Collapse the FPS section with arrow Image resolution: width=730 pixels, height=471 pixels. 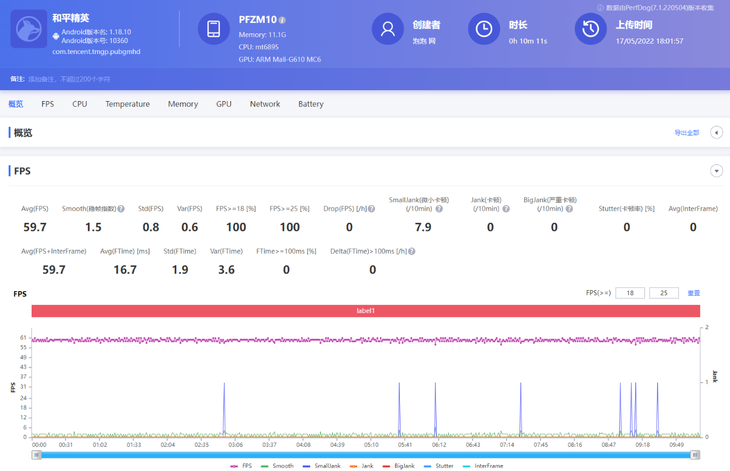tap(716, 171)
